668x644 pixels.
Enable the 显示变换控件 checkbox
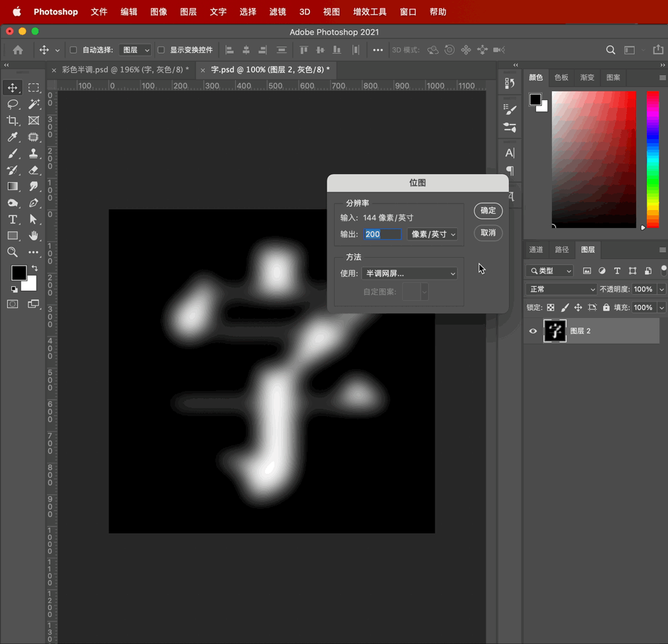pyautogui.click(x=161, y=50)
